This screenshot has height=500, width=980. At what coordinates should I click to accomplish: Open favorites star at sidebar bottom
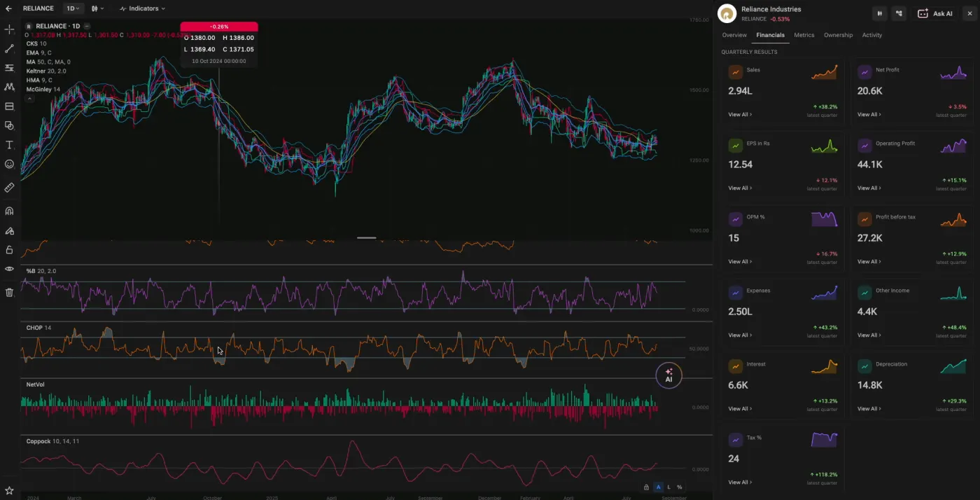coord(9,490)
